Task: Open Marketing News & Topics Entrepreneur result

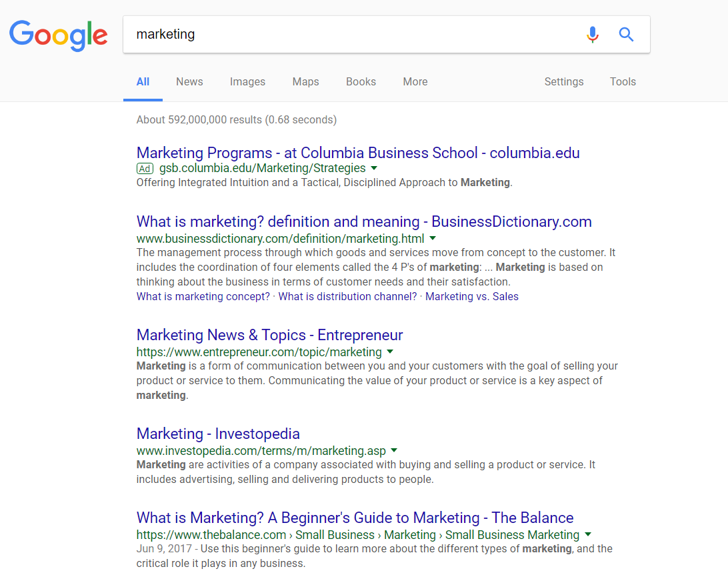Action: click(x=270, y=335)
